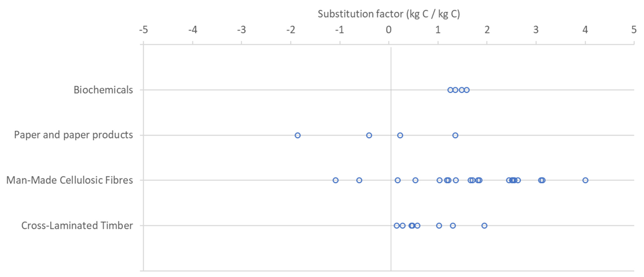Click the -3 axis tick label
The image size is (644, 277).
click(241, 30)
